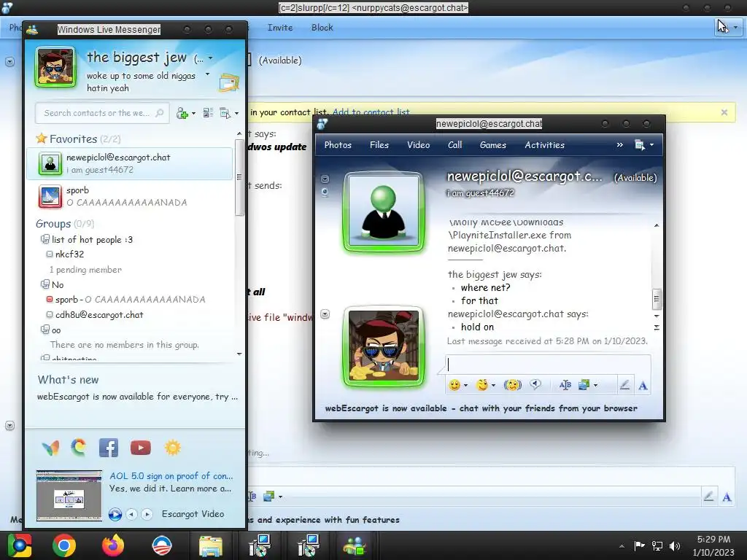Click the contact list scrollbar thumb
The height and width of the screenshot is (560, 747).
tap(239, 178)
